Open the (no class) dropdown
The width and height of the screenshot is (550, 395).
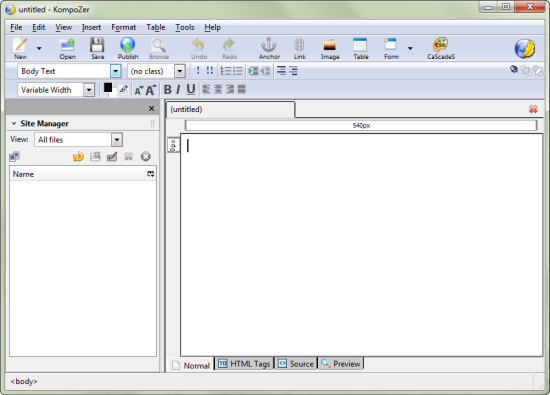180,71
